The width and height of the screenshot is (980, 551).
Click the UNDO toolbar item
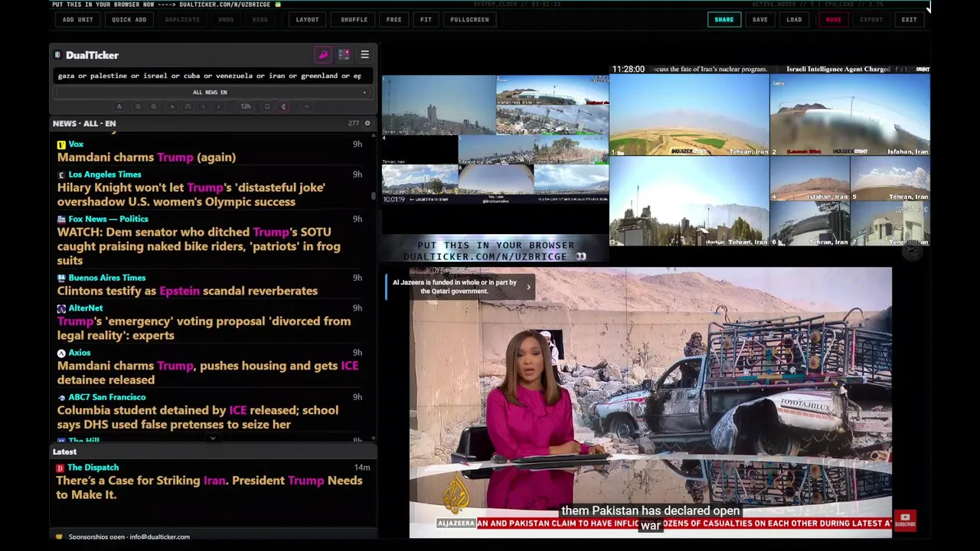pyautogui.click(x=226, y=20)
